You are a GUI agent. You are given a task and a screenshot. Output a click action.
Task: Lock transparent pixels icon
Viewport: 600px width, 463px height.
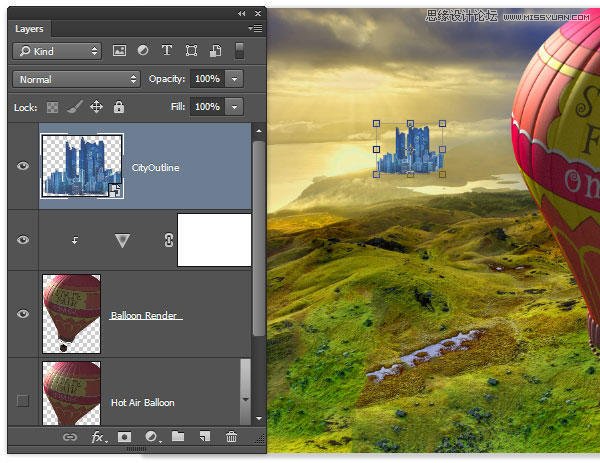[x=52, y=107]
